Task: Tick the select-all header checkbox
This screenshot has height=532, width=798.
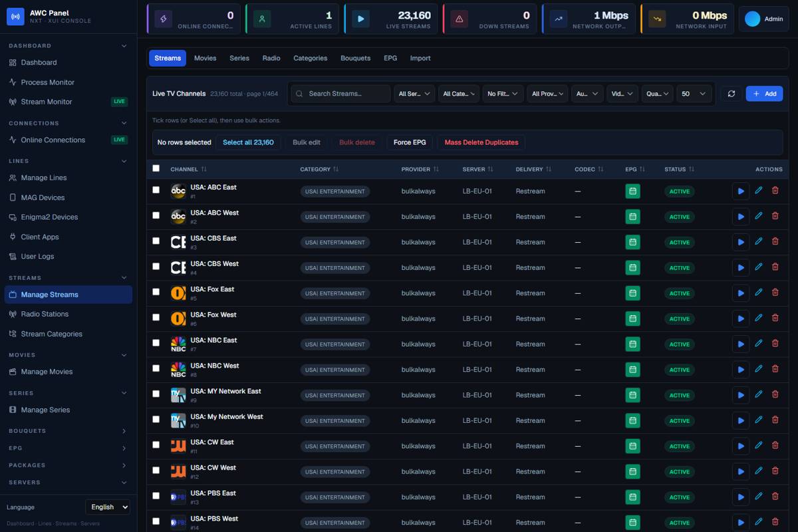Action: pos(156,168)
